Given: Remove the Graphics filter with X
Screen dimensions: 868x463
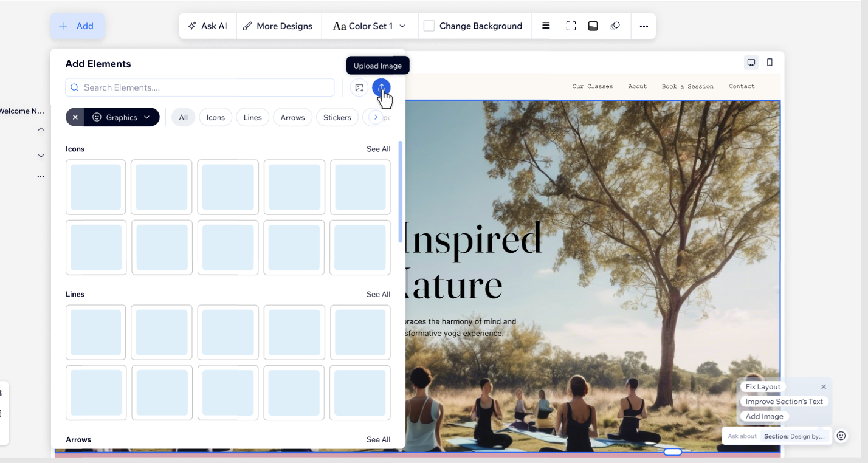Looking at the screenshot, I should click(x=75, y=117).
